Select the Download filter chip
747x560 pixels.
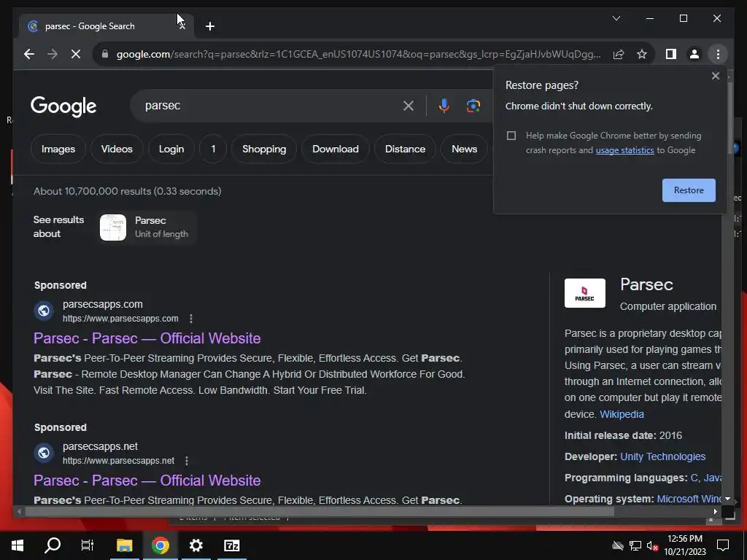(x=336, y=149)
